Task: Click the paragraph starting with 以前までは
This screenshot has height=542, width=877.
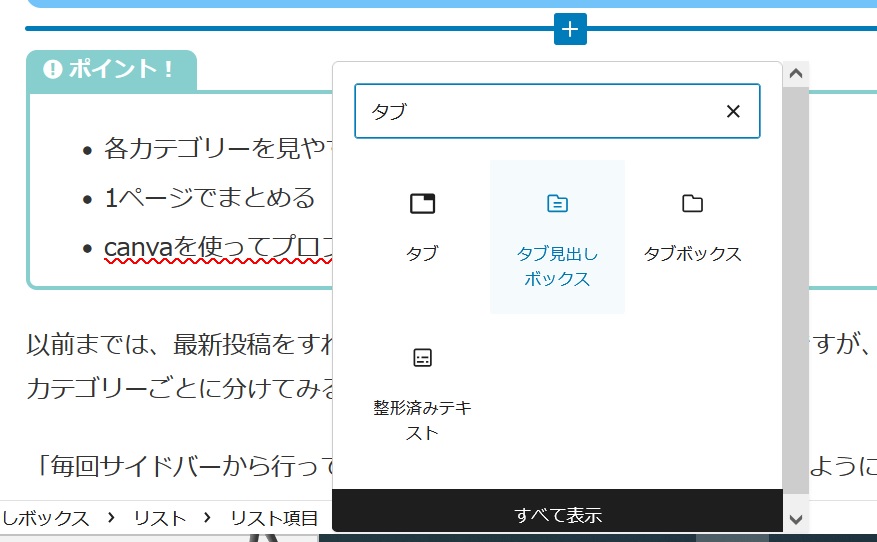Action: [180, 345]
